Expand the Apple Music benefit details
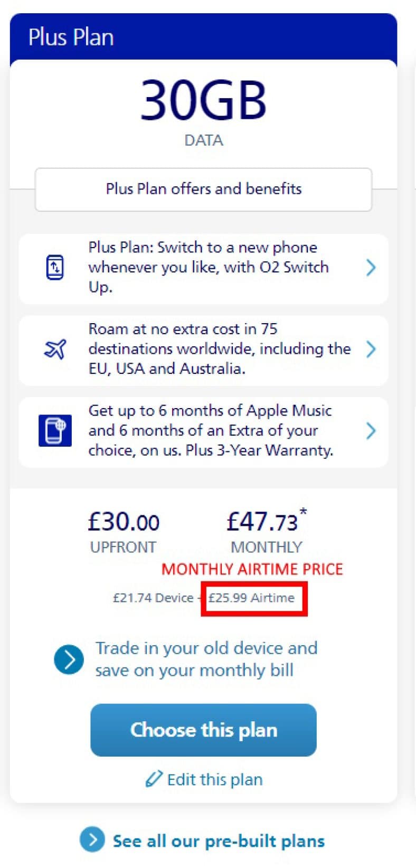The height and width of the screenshot is (868, 416). 371,430
